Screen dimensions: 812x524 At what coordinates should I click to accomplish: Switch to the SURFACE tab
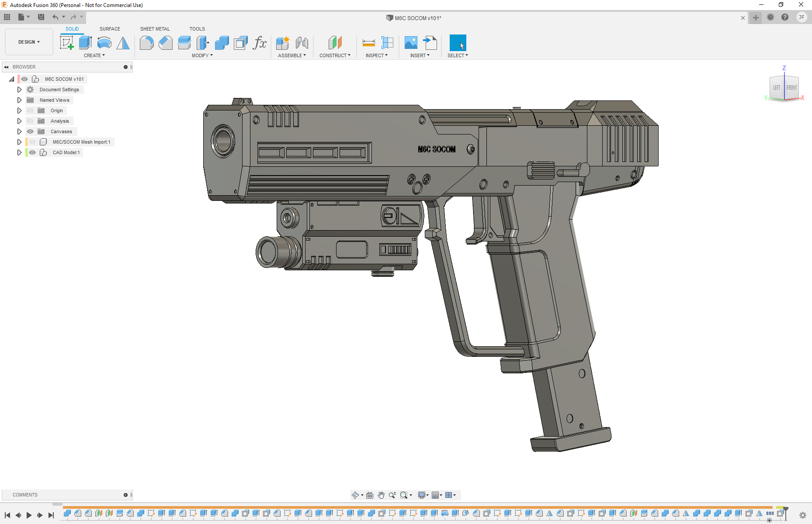pos(110,29)
